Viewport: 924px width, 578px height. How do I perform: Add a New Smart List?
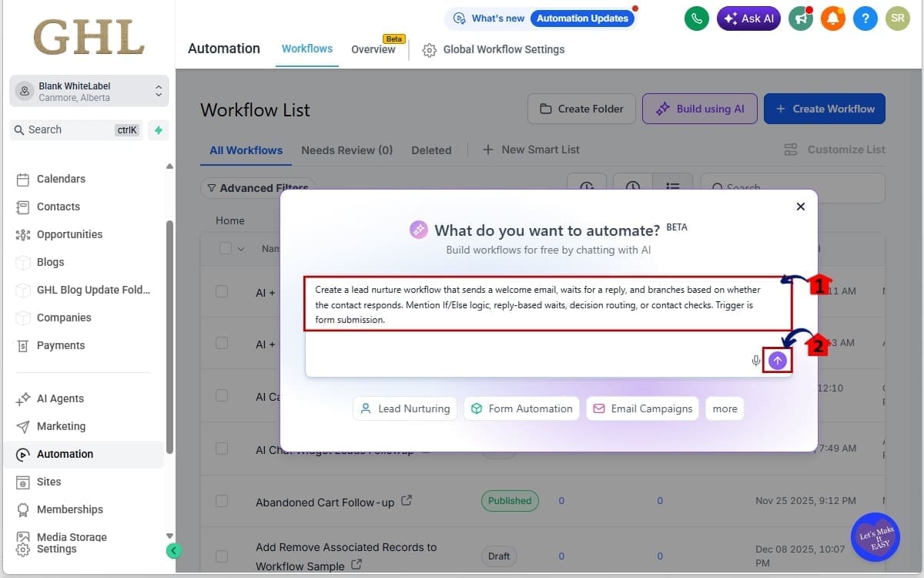[x=531, y=150]
